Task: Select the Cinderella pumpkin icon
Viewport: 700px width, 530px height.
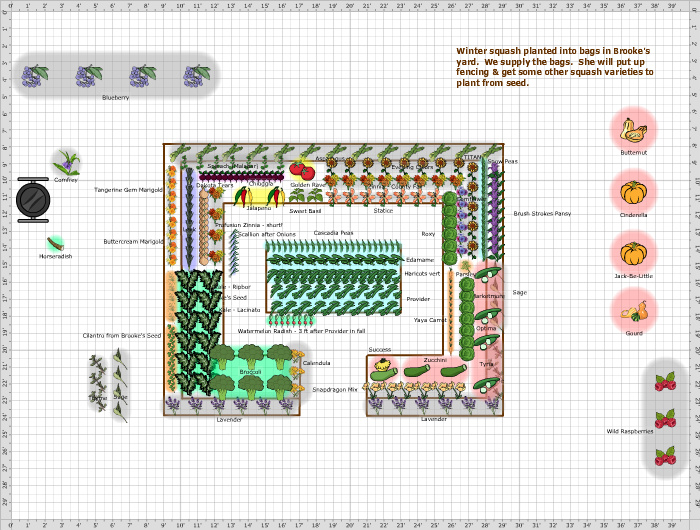Action: pos(633,191)
